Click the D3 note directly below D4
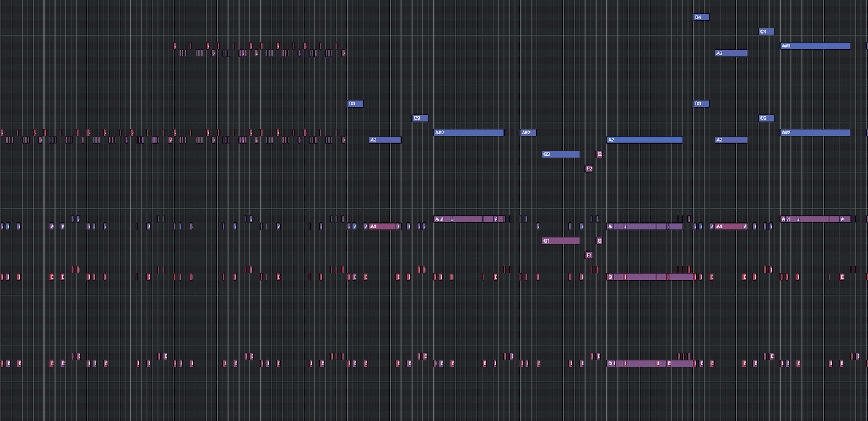Viewport: 868px width, 421px height. click(x=701, y=104)
